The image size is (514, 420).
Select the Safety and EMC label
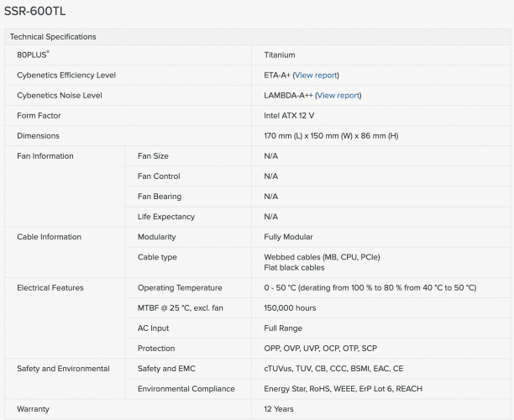click(x=167, y=368)
